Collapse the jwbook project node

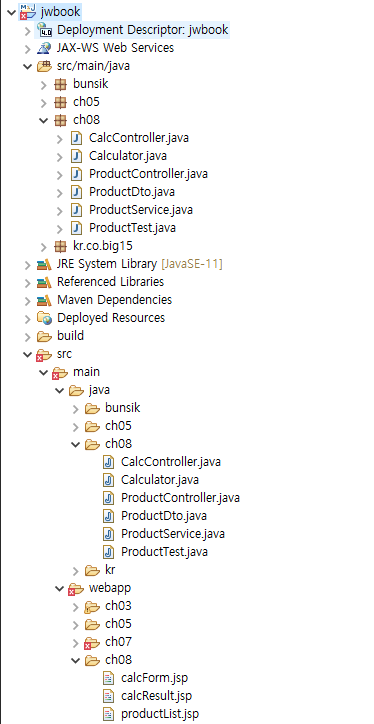11,12
